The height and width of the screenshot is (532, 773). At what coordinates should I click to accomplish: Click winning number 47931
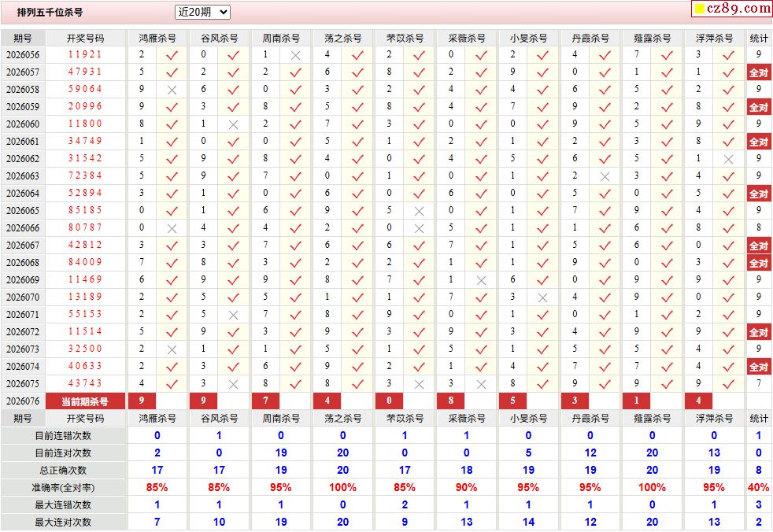(x=85, y=72)
